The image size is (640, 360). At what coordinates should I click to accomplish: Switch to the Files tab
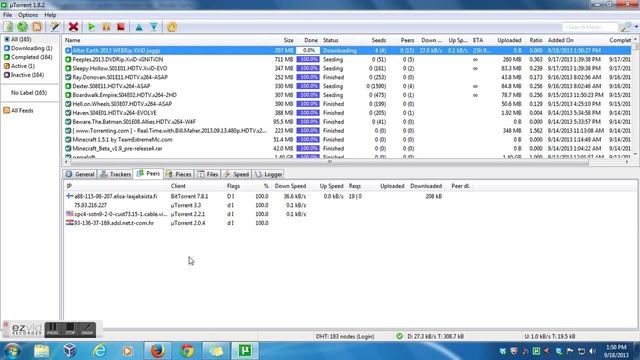pyautogui.click(x=208, y=174)
